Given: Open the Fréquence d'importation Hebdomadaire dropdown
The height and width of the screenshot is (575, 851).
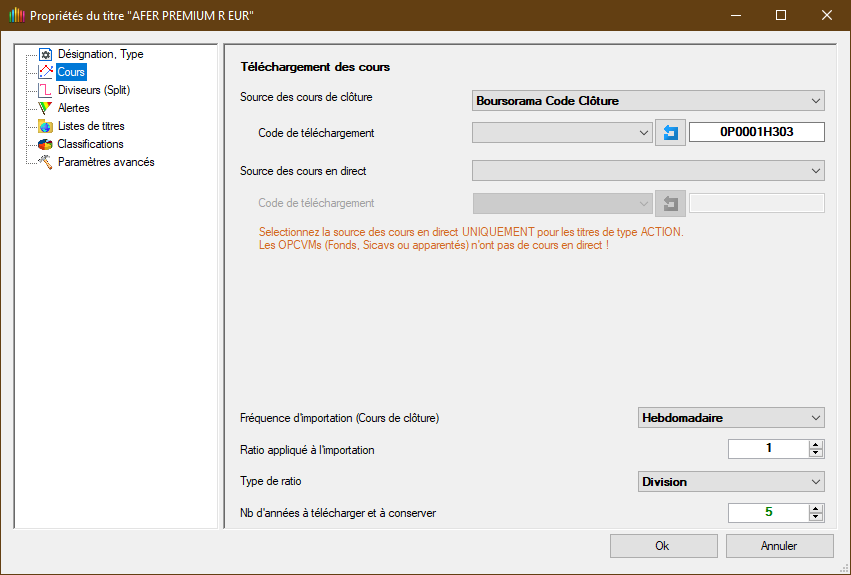Looking at the screenshot, I should pos(816,418).
